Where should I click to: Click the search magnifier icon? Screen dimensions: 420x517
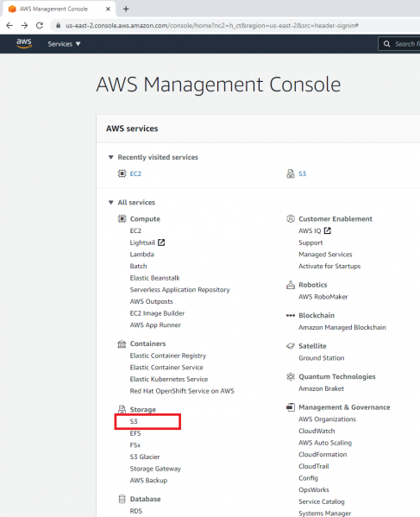(x=386, y=44)
